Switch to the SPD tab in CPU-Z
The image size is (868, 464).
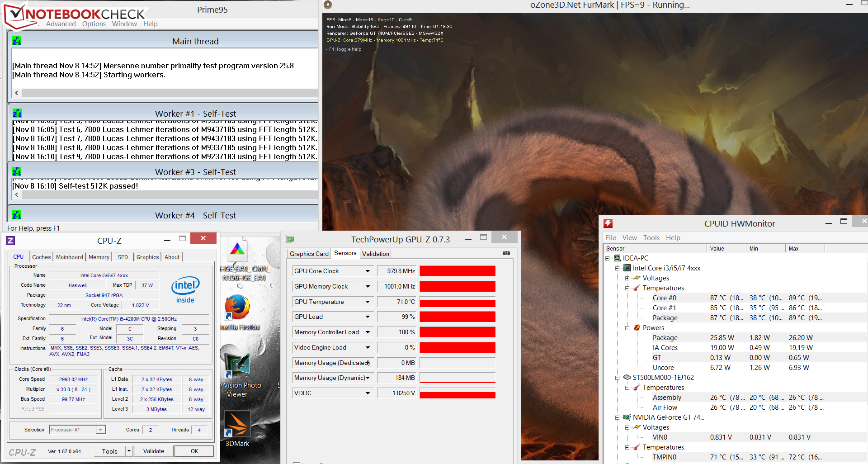(x=123, y=257)
